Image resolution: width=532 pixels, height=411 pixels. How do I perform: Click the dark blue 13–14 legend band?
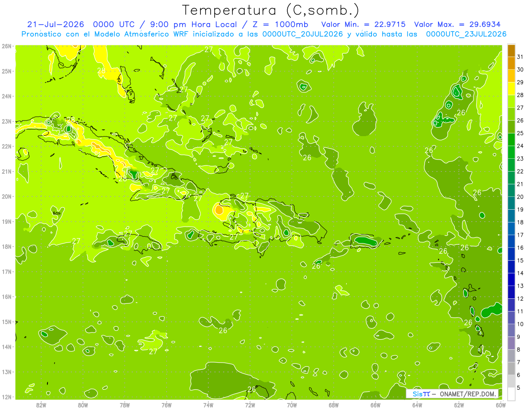point(511,279)
